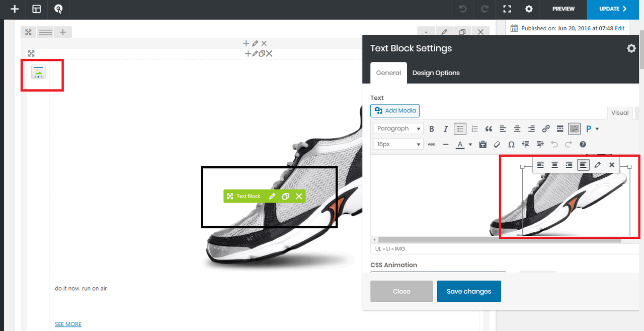Image resolution: width=644 pixels, height=331 pixels.
Task: Click the Add new element plus icon
Action: click(x=15, y=9)
